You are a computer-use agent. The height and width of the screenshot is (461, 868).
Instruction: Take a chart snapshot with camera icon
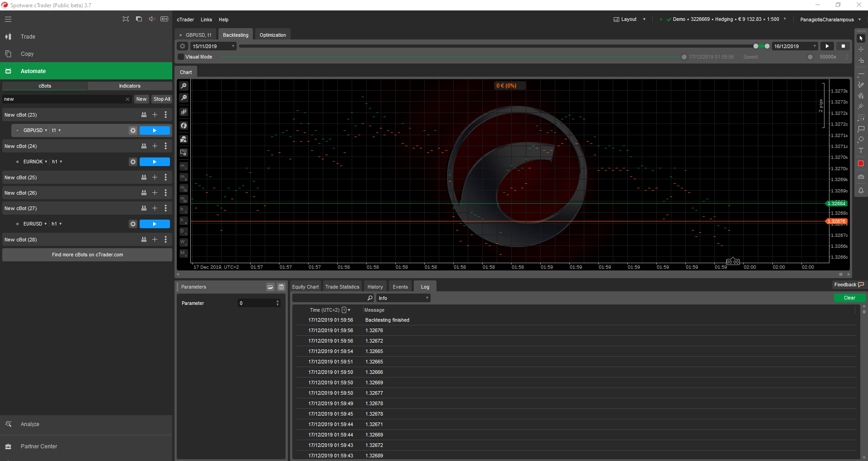(861, 177)
